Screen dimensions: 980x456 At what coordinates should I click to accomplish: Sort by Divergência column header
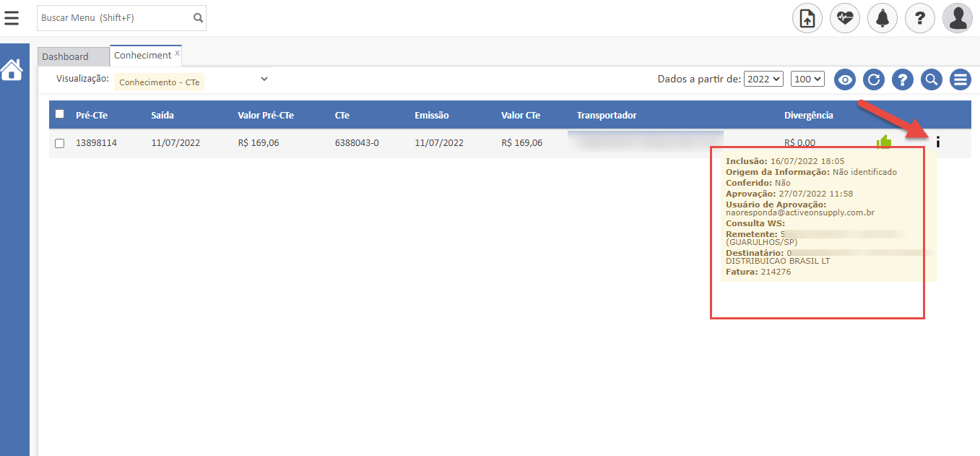click(808, 115)
